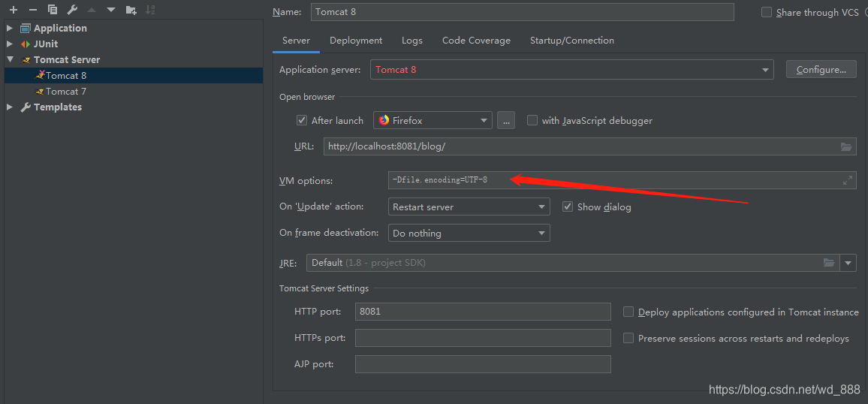Click the HTTP port field
Image resolution: width=868 pixels, height=404 pixels.
pyautogui.click(x=483, y=312)
